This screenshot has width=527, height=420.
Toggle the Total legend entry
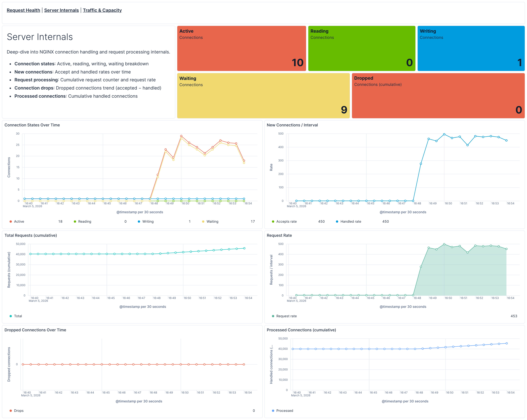[x=18, y=316]
